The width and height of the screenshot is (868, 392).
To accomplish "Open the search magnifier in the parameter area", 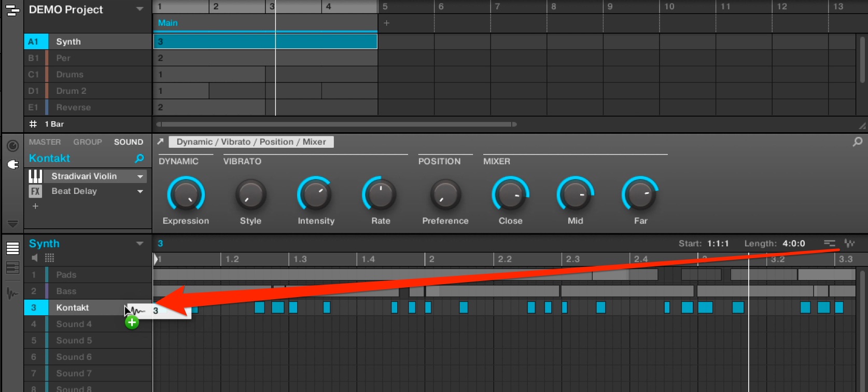I will click(x=858, y=141).
